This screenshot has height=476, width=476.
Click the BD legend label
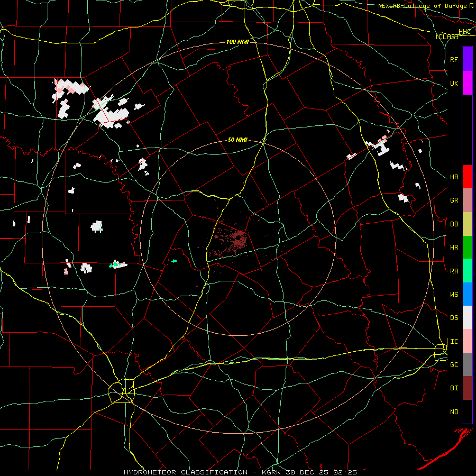point(454,224)
